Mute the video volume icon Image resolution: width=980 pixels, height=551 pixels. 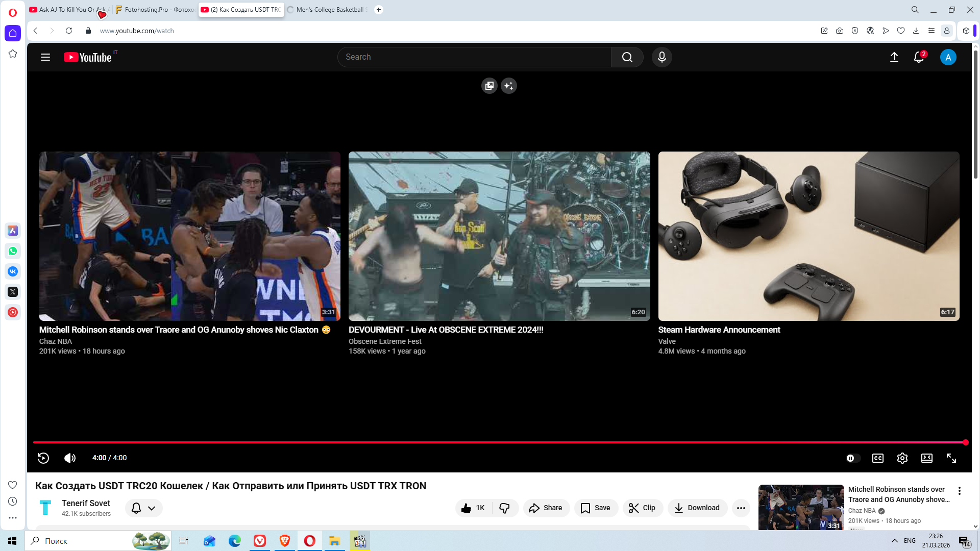70,458
